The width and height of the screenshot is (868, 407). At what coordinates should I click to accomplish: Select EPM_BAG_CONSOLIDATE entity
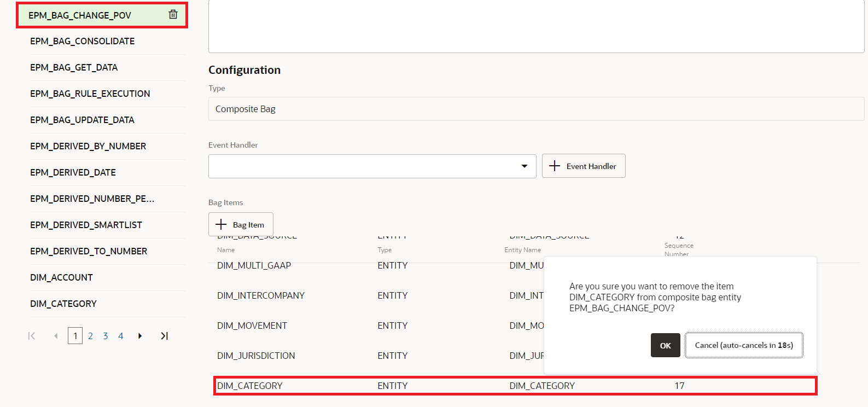pos(83,41)
